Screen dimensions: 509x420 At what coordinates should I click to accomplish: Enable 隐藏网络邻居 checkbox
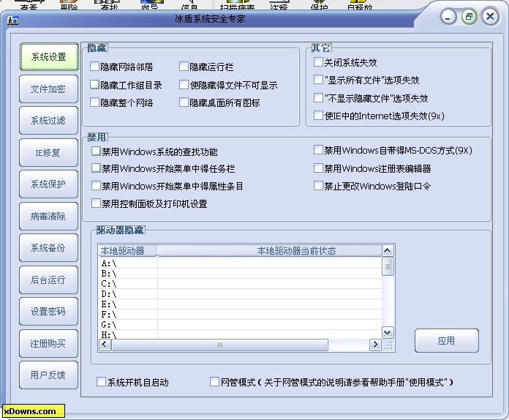94,67
